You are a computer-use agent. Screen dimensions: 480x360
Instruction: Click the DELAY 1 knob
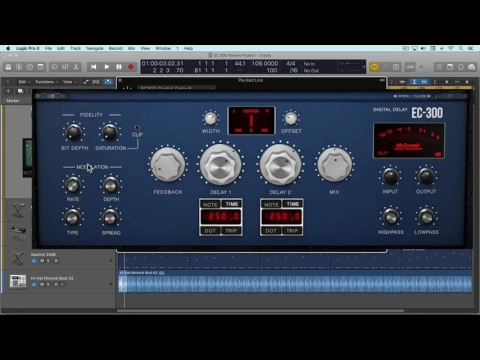pyautogui.click(x=221, y=164)
